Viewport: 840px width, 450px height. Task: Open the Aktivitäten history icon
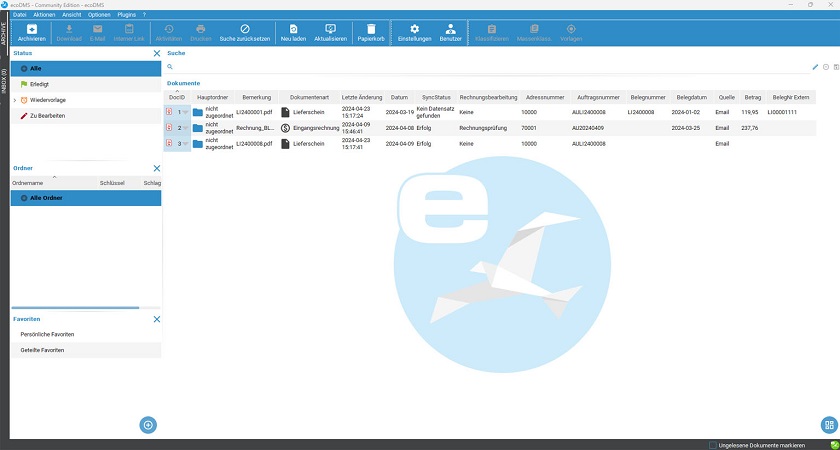169,33
